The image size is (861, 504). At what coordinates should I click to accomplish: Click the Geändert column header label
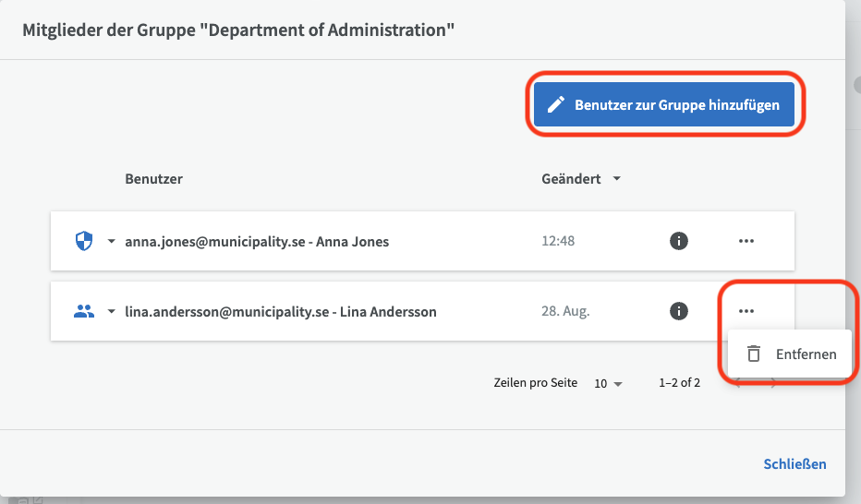pos(571,179)
